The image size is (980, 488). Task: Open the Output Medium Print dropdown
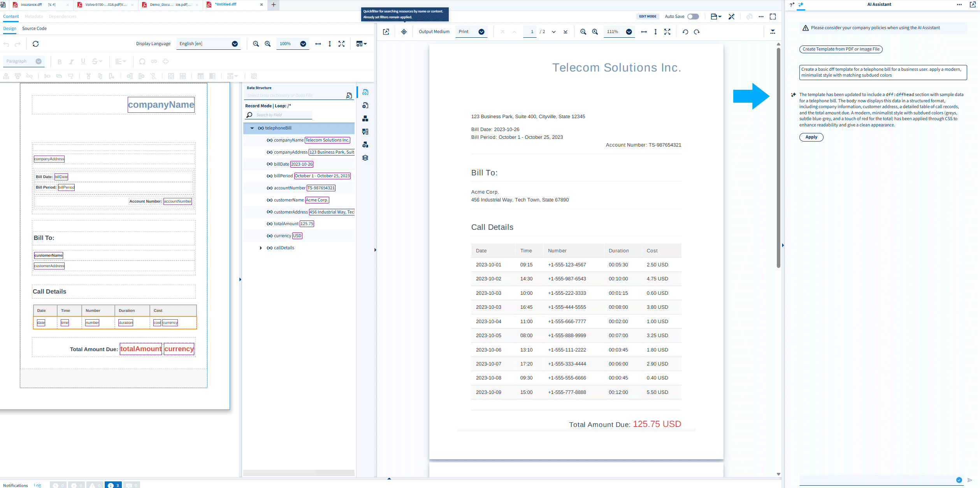tap(471, 32)
